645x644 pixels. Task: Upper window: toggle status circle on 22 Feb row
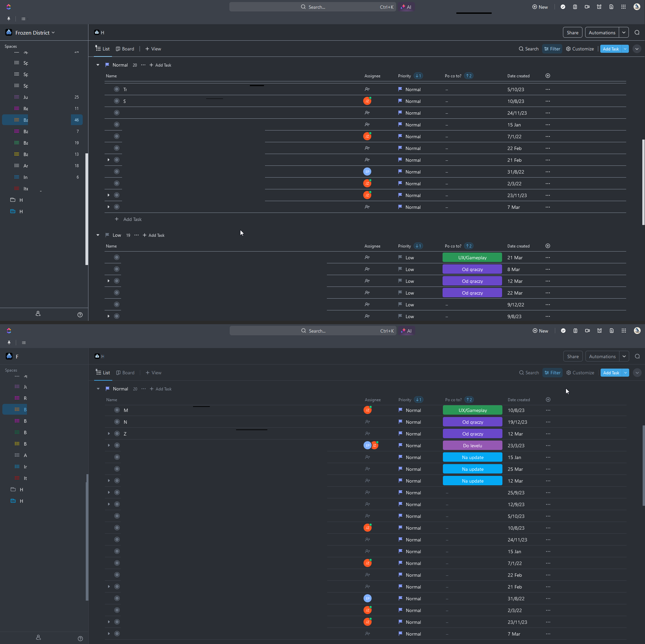tap(117, 148)
